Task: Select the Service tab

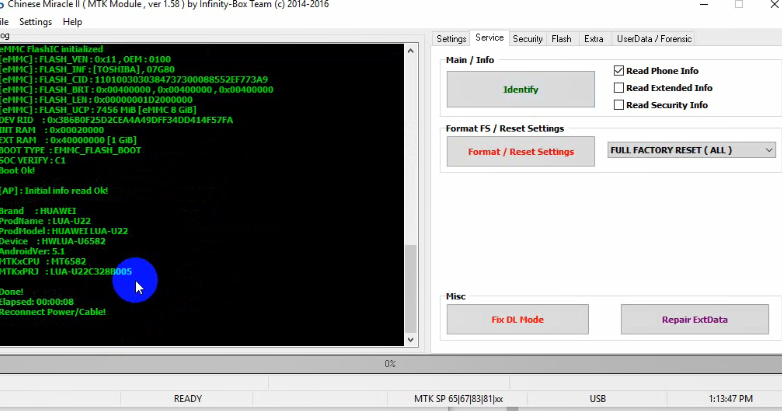Action: (x=489, y=38)
